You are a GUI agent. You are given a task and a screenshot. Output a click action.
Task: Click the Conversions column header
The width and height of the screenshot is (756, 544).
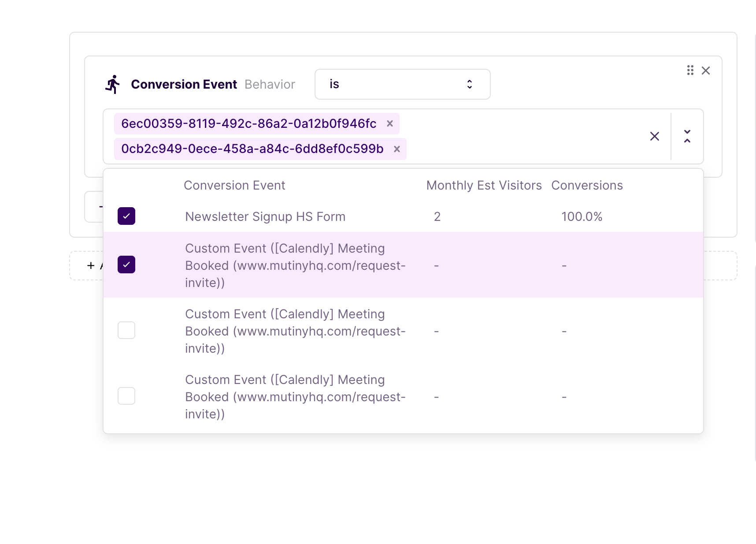[x=587, y=185]
